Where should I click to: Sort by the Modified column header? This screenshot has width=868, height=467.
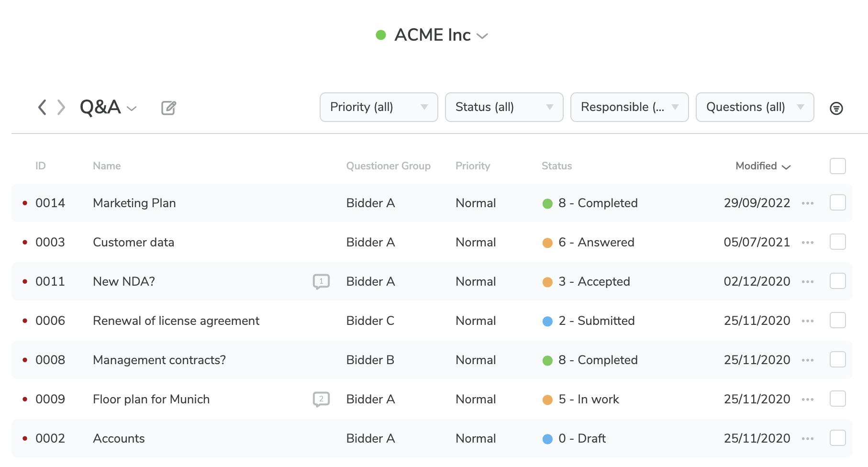coord(762,166)
